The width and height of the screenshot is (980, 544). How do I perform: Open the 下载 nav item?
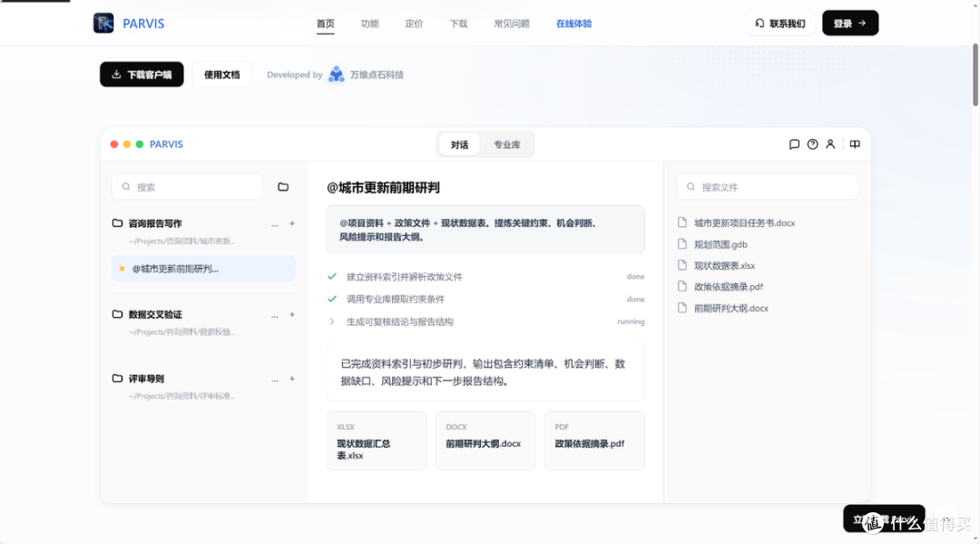(x=458, y=24)
